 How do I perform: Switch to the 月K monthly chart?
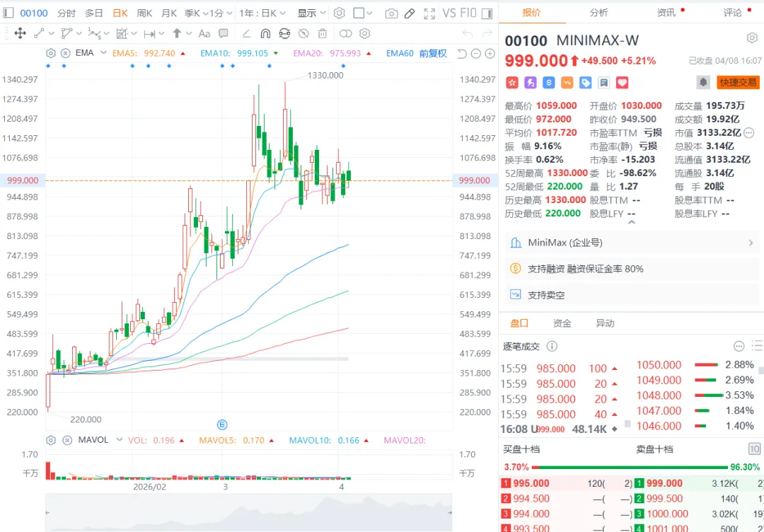pos(169,13)
